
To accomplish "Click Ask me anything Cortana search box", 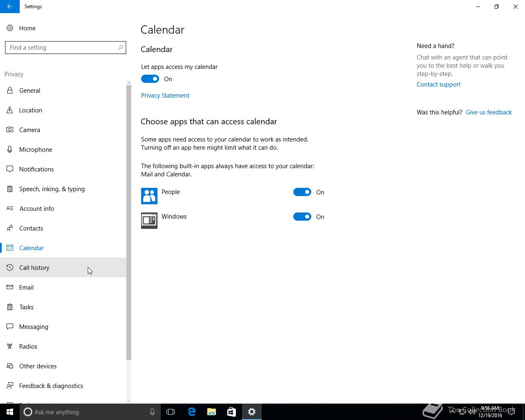I will pyautogui.click(x=90, y=412).
